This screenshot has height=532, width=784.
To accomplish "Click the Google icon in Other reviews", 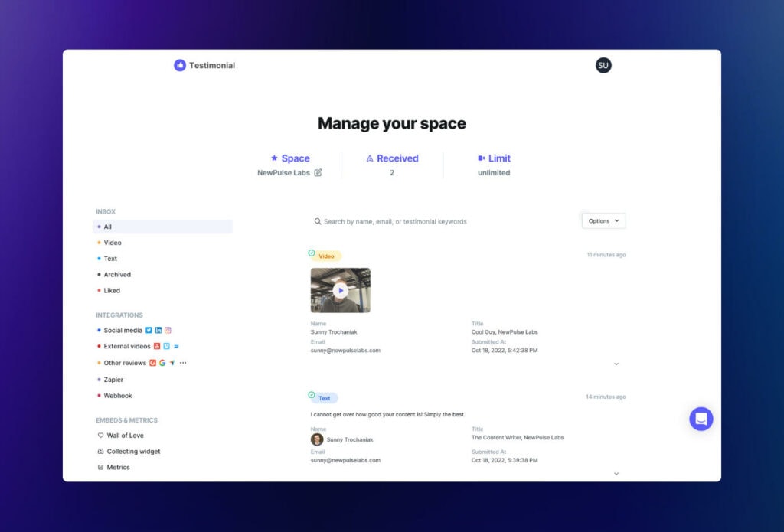I will (x=162, y=363).
